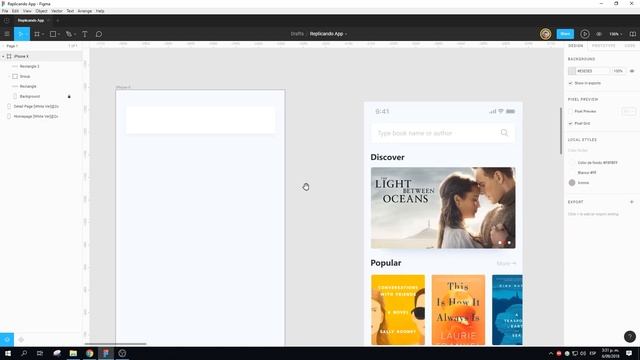Open a new tab with plus icon
Viewport: 640px width, 360px height.
58,20
